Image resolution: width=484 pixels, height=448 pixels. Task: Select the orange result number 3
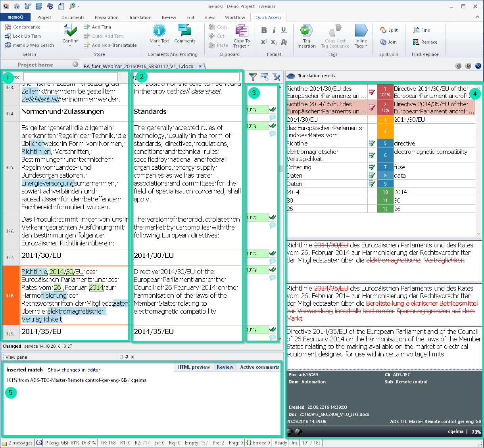click(x=385, y=119)
